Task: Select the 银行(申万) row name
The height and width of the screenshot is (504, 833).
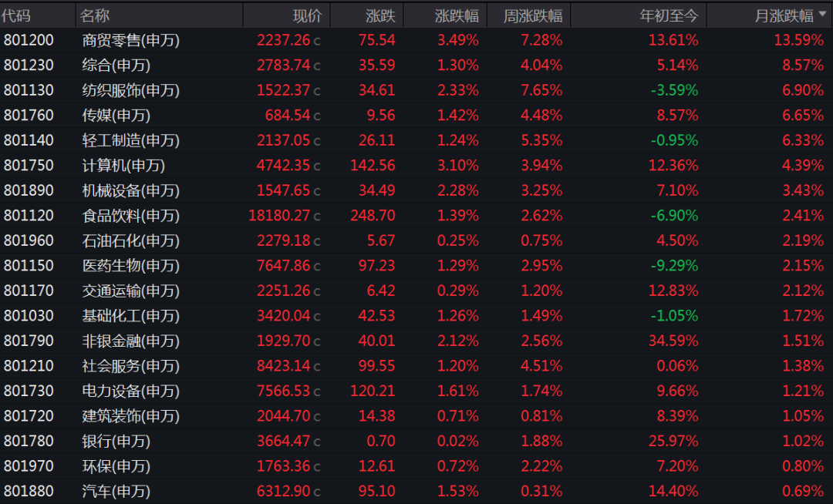Action: pos(116,441)
